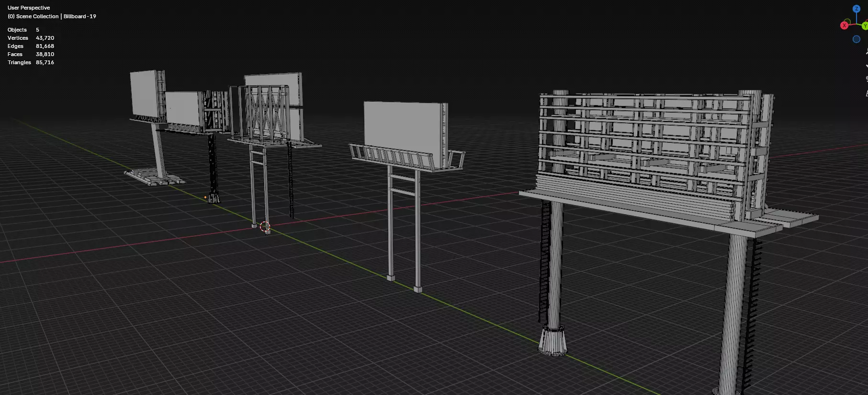Click the 'Triangles 85,716' statistic
The width and height of the screenshot is (868, 395).
[x=31, y=62]
